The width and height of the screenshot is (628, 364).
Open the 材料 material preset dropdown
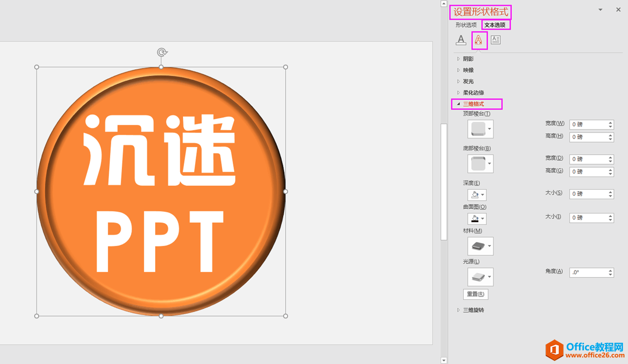coord(480,246)
